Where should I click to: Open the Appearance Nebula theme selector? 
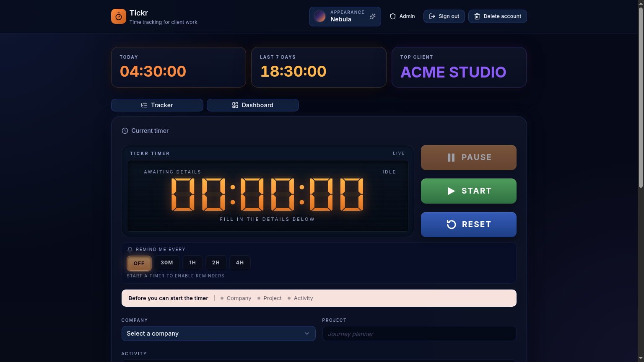(345, 16)
